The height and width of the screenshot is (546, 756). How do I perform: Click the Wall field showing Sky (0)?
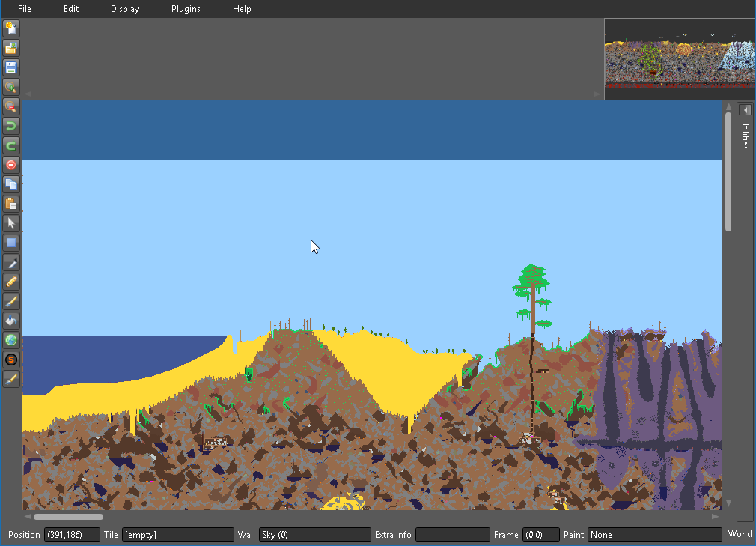pyautogui.click(x=315, y=535)
